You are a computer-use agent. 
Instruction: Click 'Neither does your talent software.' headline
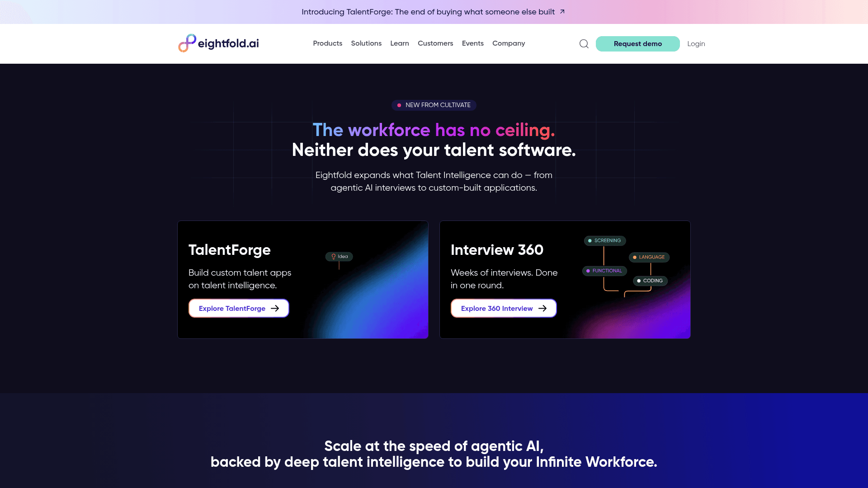[434, 150]
